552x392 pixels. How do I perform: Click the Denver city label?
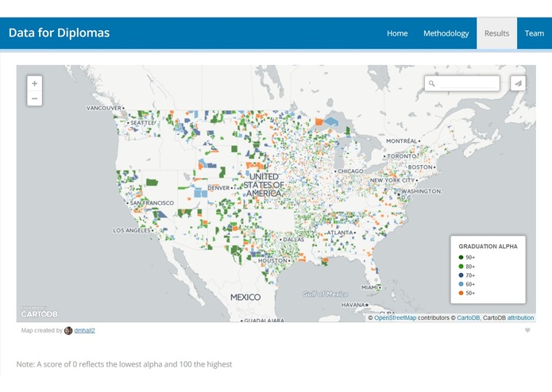point(218,188)
